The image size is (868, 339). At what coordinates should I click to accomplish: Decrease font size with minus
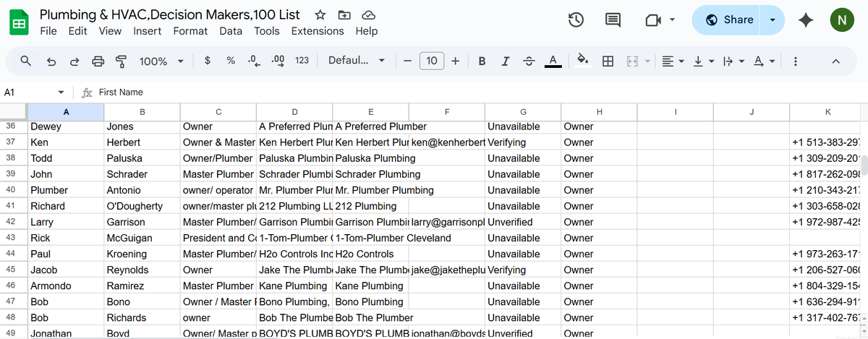pyautogui.click(x=408, y=61)
